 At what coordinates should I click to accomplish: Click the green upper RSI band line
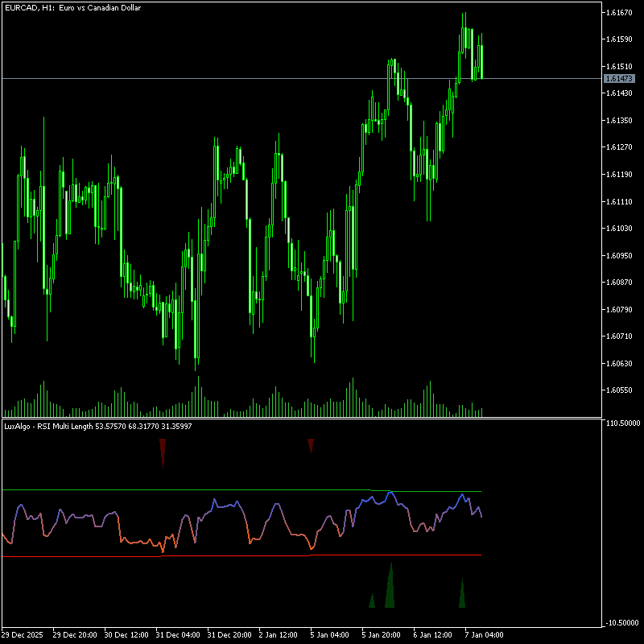[x=242, y=489]
